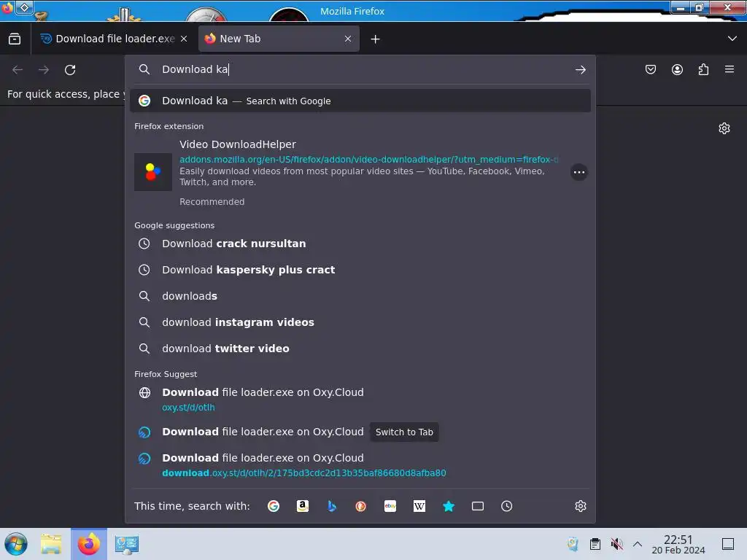Close the New Tab tab

click(348, 39)
